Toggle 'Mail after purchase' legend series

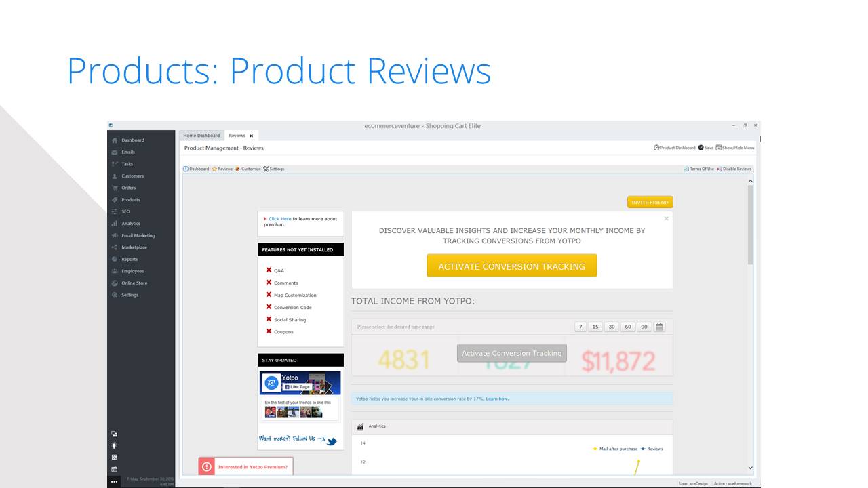615,449
